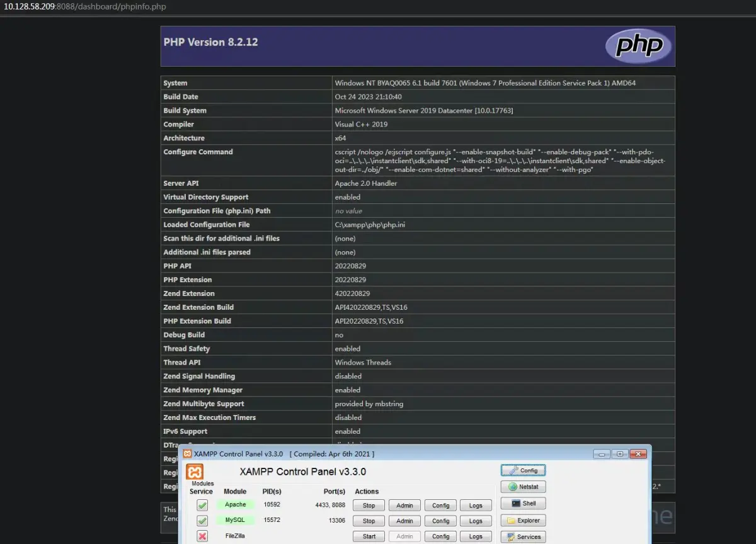The image size is (756, 544).
Task: Click the Compiler value Visual C++ 2019
Action: (361, 125)
